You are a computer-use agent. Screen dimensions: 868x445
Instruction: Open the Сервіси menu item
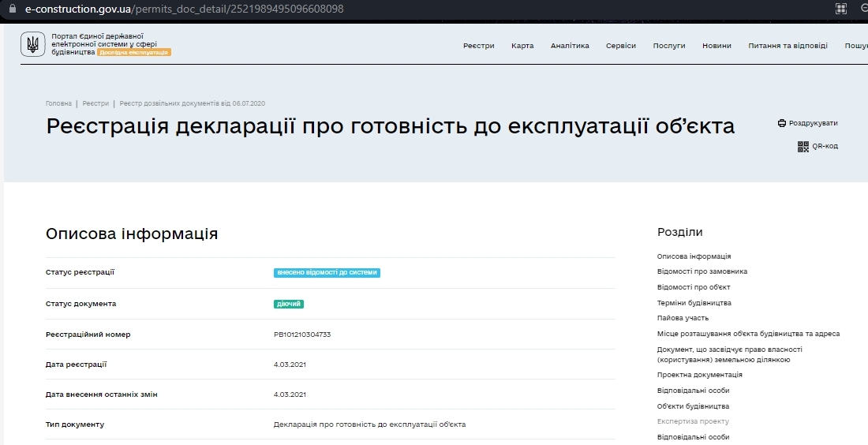(621, 46)
